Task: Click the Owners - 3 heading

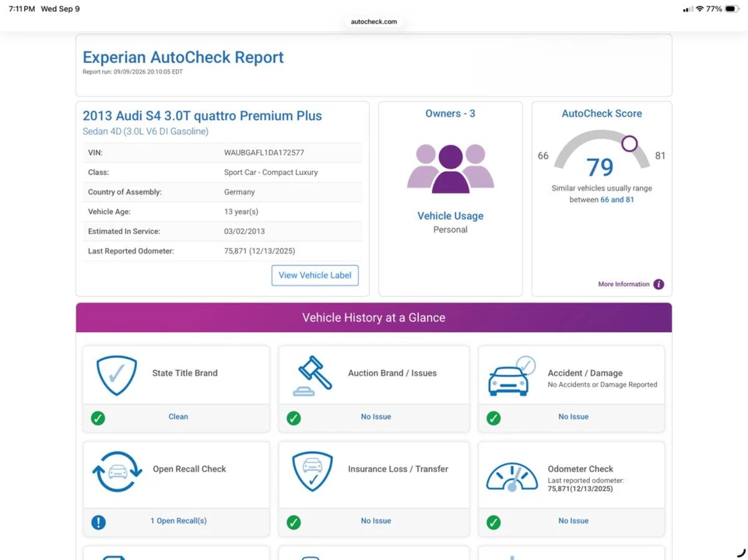Action: (451, 114)
